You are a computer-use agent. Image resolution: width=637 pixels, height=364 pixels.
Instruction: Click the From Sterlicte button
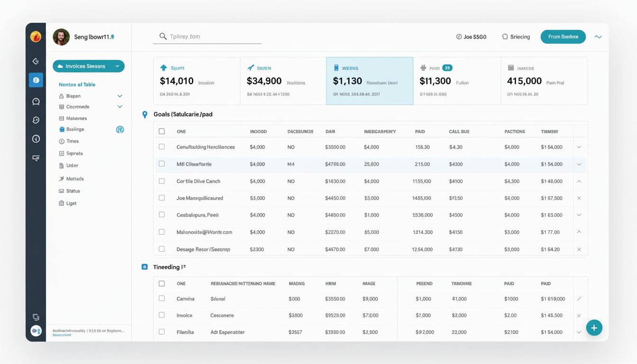(x=563, y=37)
